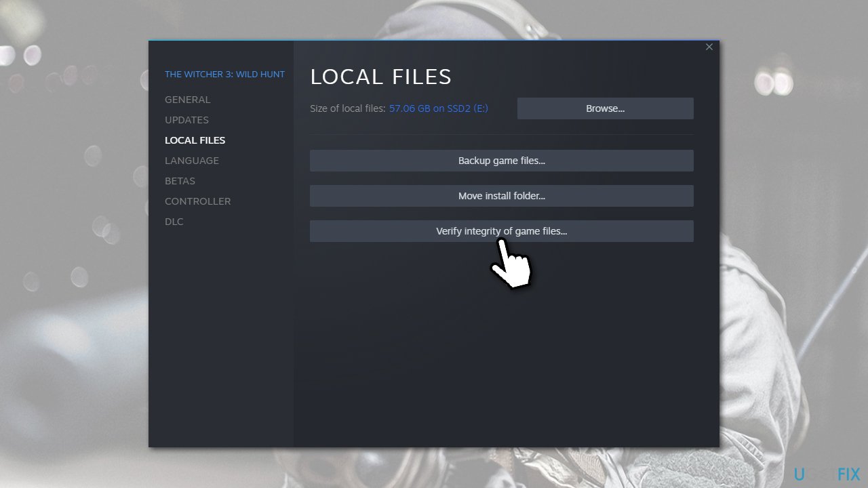Switch to the Updates tab
The height and width of the screenshot is (488, 868).
point(186,120)
